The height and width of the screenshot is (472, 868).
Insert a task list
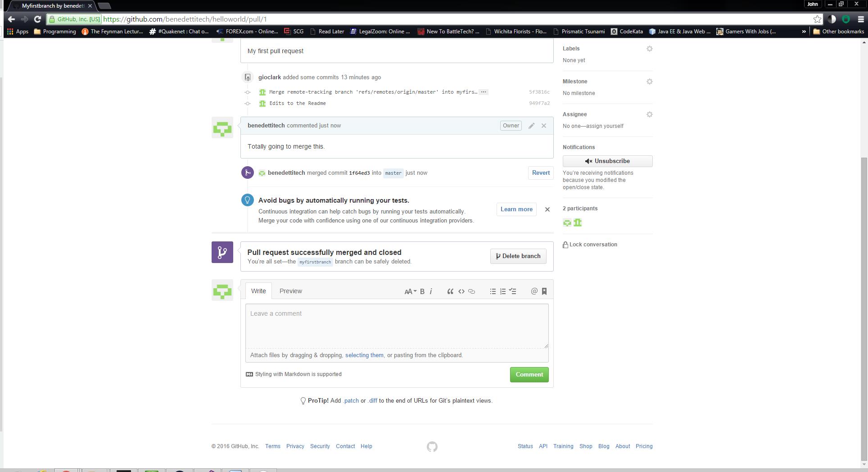[513, 291]
